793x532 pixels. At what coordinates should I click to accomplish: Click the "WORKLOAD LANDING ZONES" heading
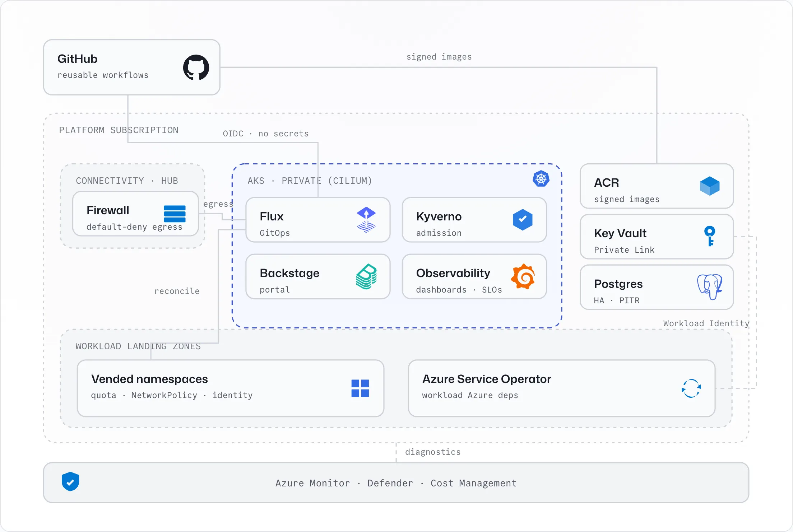coord(138,346)
